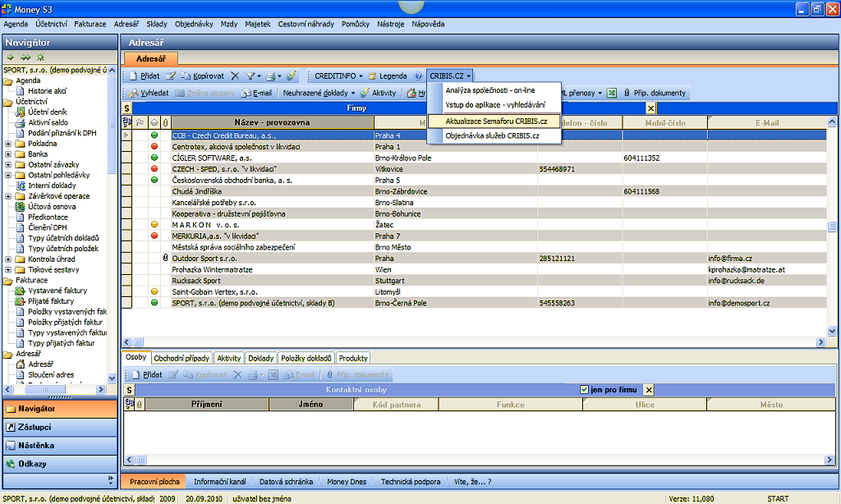Toggle the 'jen pro firmu' checkbox
Screen dimensions: 841x504
[x=584, y=389]
